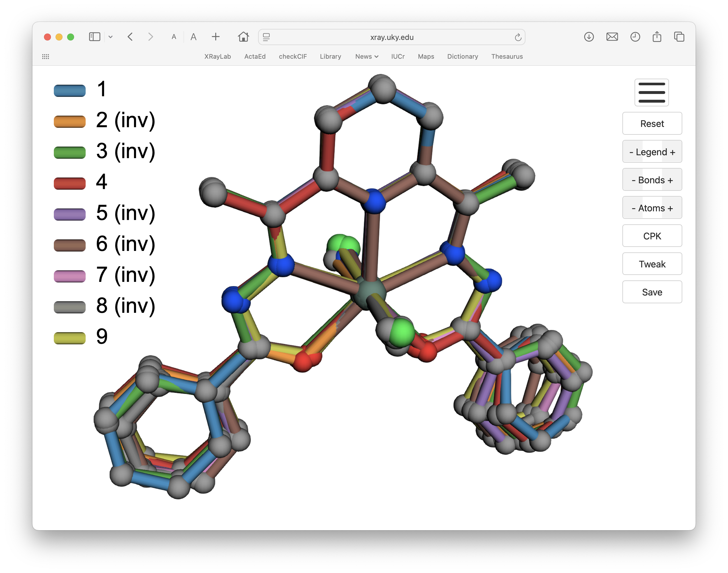Open the sidebar options dropdown arrow
The height and width of the screenshot is (573, 728).
111,37
